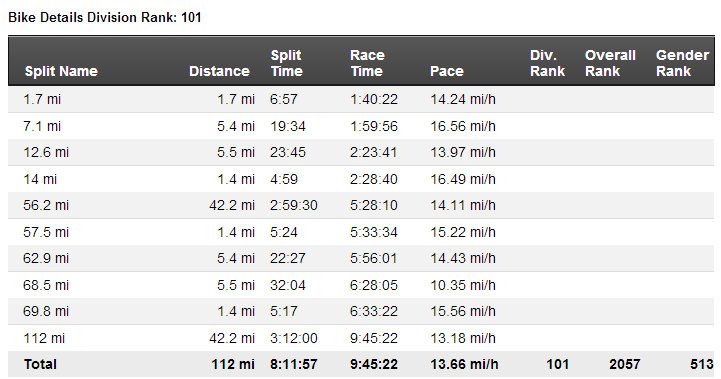Click the Race Time column header
This screenshot has width=721, height=379.
click(367, 63)
